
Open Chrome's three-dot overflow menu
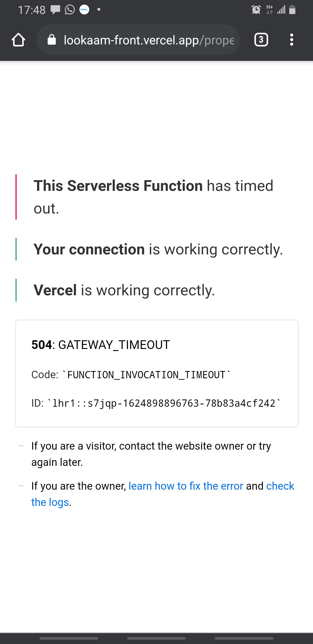[292, 40]
